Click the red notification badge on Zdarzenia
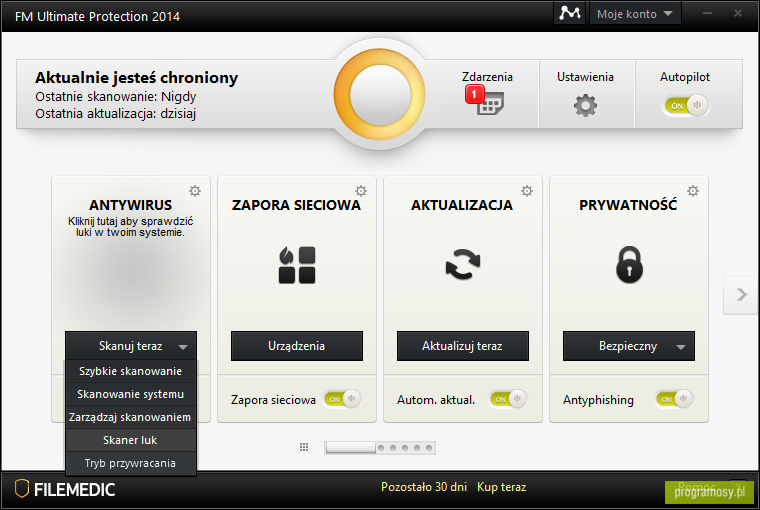Screen dimensions: 760x510 click(475, 94)
